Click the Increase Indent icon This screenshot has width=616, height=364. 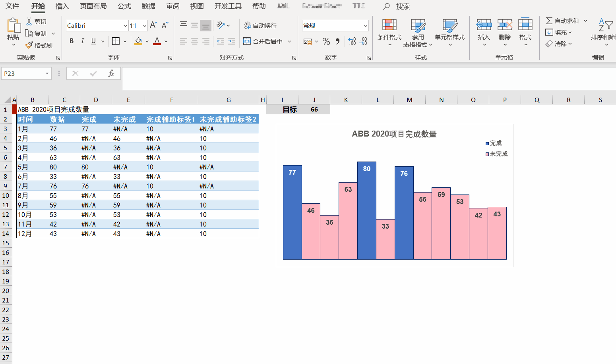pos(232,41)
